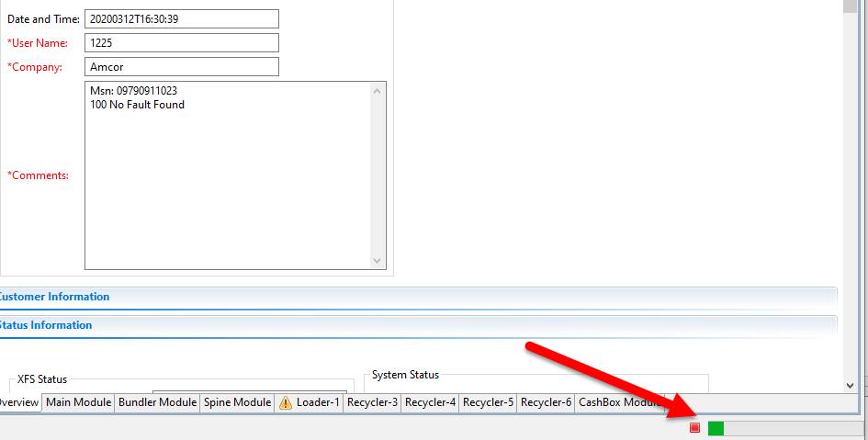
Task: Show the CashBox Module tab
Action: 619,402
